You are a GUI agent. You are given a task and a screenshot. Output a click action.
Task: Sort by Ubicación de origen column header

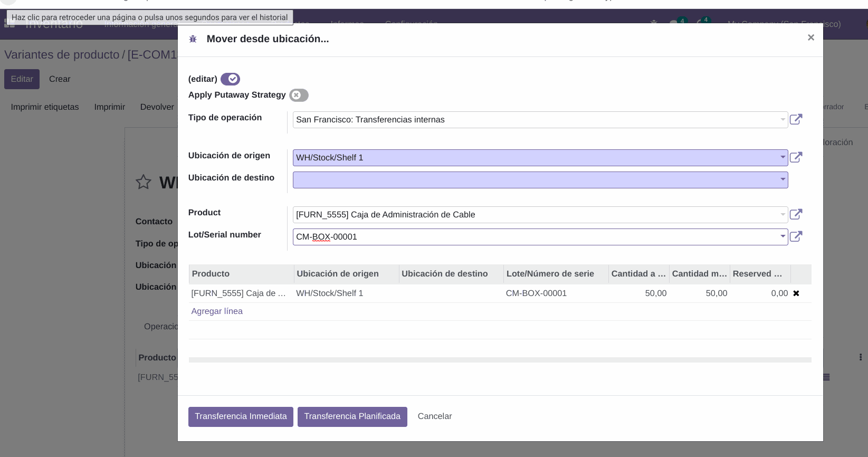pos(346,274)
